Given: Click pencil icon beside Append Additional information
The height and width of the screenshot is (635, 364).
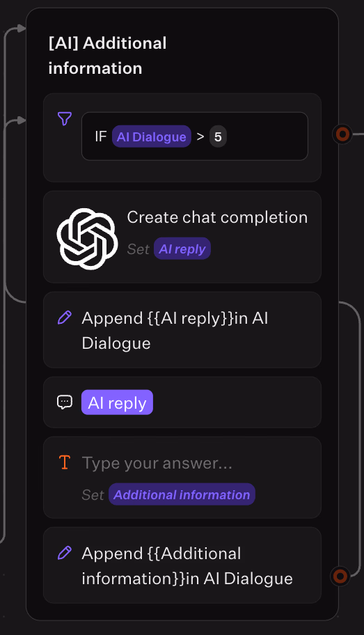Looking at the screenshot, I should (x=65, y=552).
